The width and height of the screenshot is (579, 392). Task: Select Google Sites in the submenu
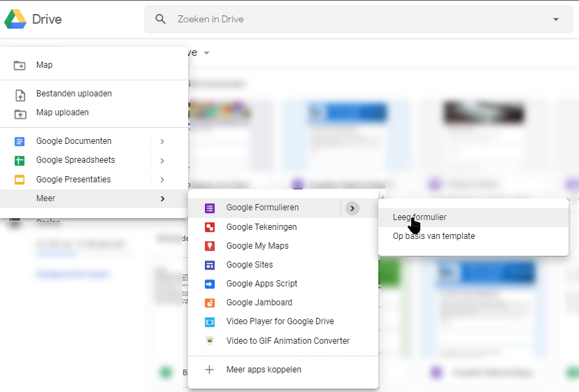[x=283, y=265]
